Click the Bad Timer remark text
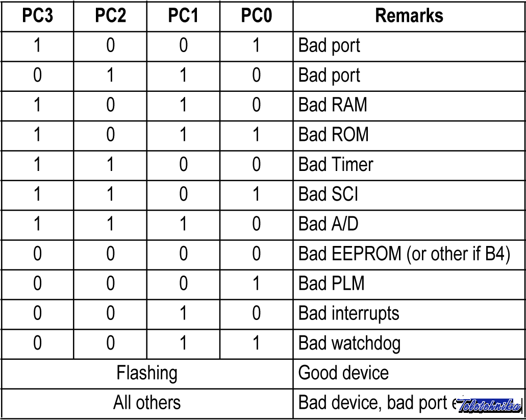Screen dimensions: 526x420 [x=336, y=164]
